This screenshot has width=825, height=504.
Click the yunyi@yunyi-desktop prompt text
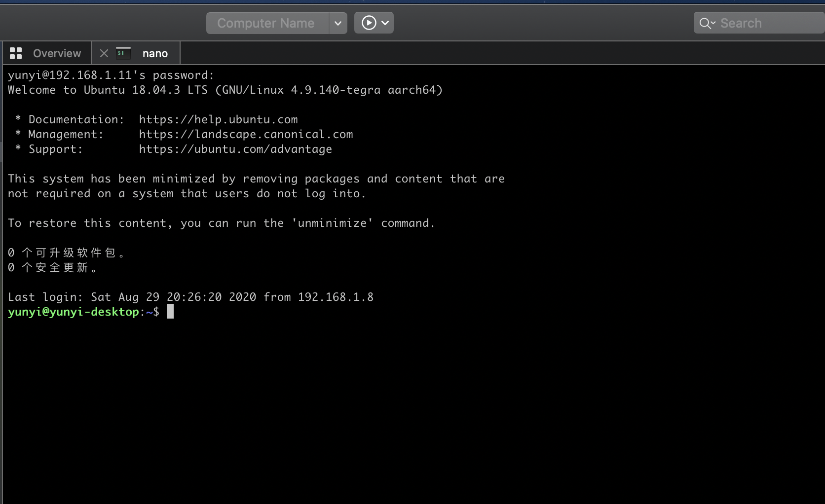point(73,312)
